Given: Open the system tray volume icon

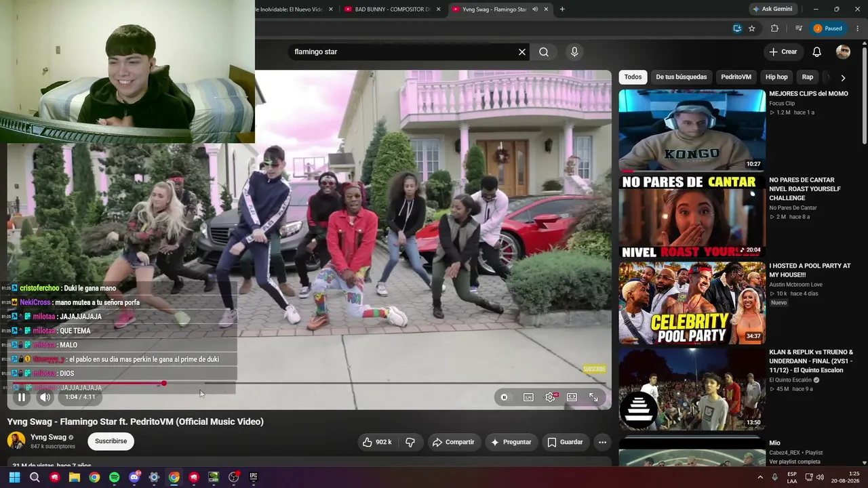Looking at the screenshot, I should click(821, 477).
